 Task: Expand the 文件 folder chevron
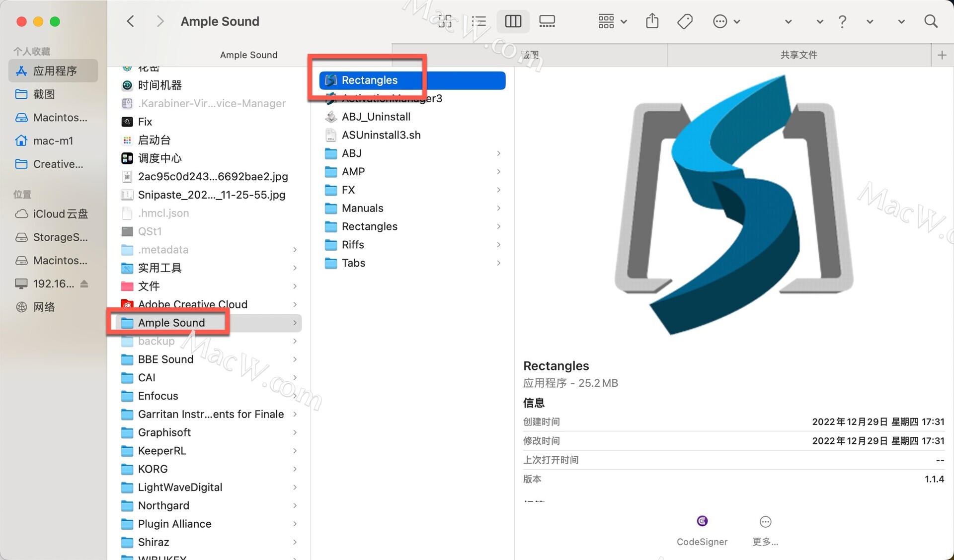295,286
